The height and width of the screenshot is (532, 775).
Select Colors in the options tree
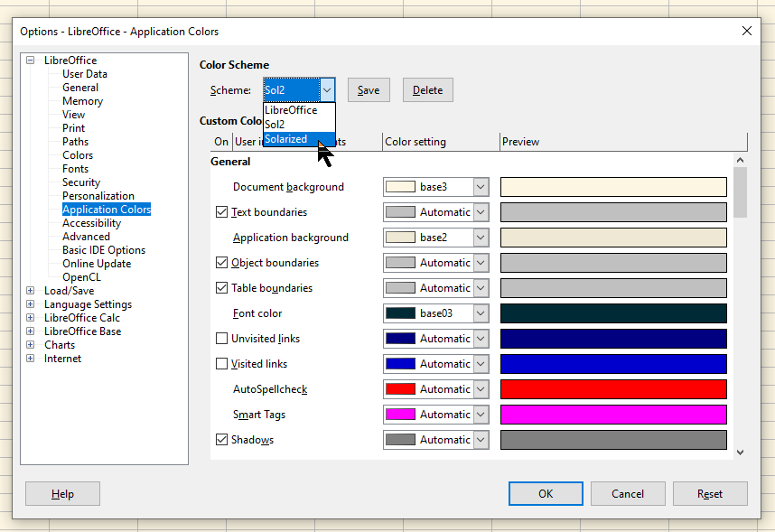[78, 155]
